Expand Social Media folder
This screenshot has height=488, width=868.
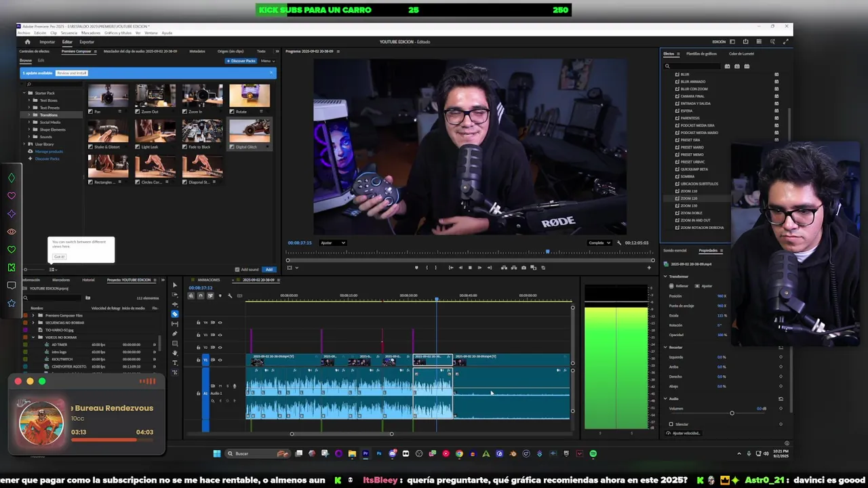pyautogui.click(x=30, y=123)
